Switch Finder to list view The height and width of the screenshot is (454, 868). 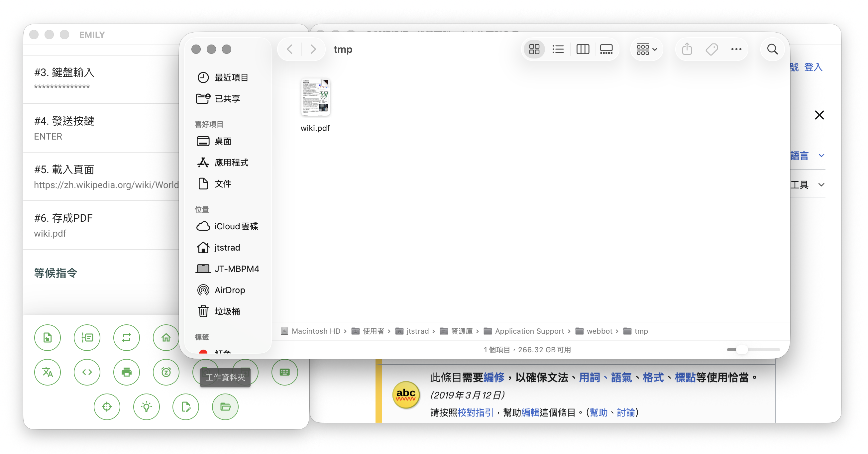558,50
